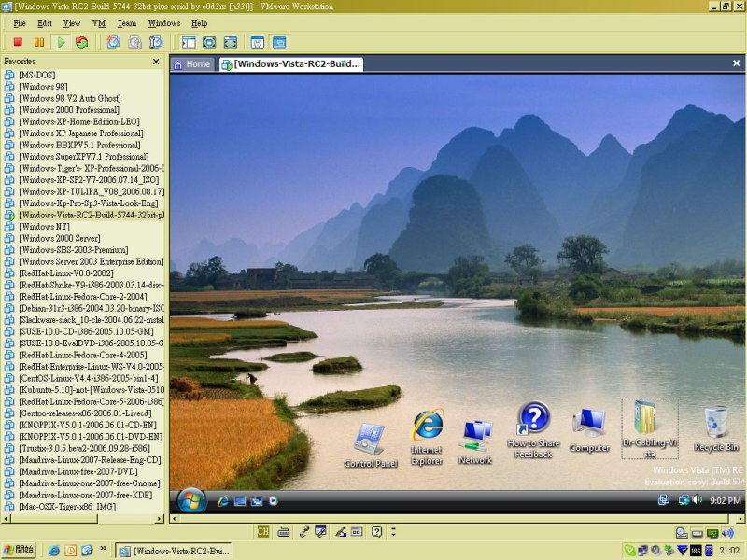Viewport: 747px width, 560px height.
Task: Select [RedHat-Linux-V8.0-2002] in Favorites
Action: [66, 273]
